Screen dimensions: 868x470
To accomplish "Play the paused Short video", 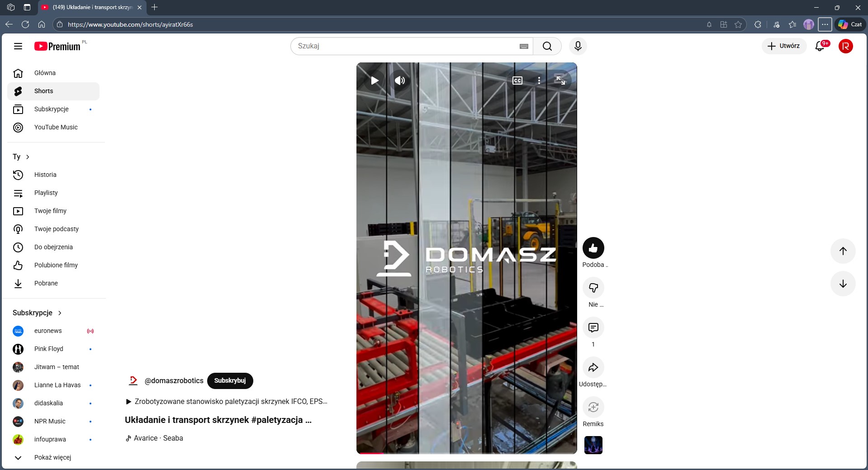I will click(x=375, y=81).
